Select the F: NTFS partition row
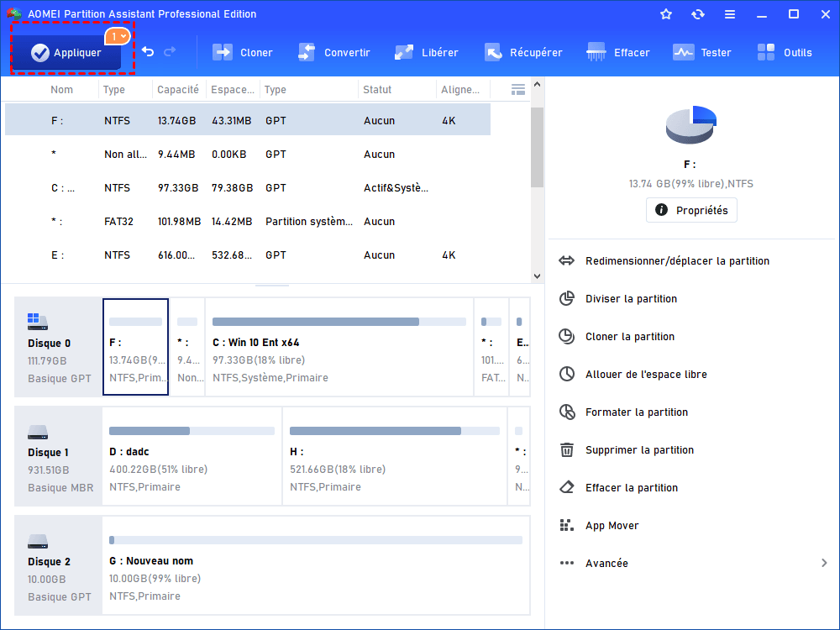Viewport: 840px width, 630px height. click(x=248, y=120)
